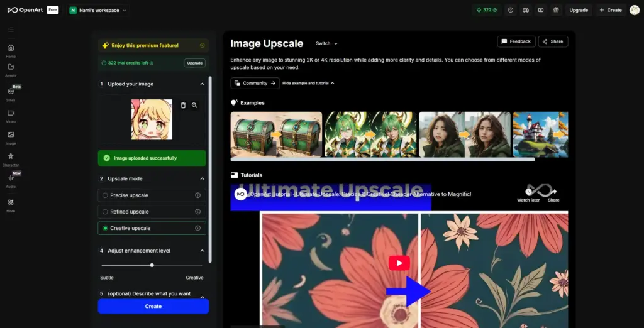Screen dimensions: 644x328
Task: Click the info icon beside Precise upscale
Action: pos(197,195)
